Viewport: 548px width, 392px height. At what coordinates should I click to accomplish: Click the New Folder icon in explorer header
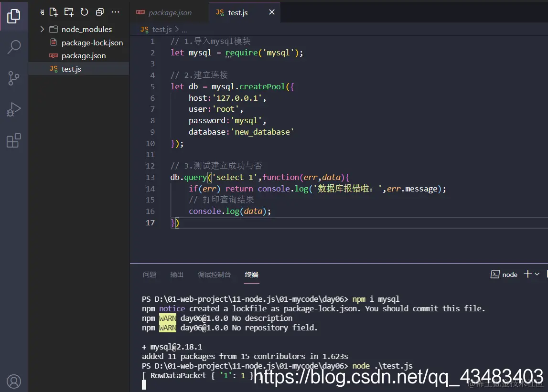click(x=69, y=12)
